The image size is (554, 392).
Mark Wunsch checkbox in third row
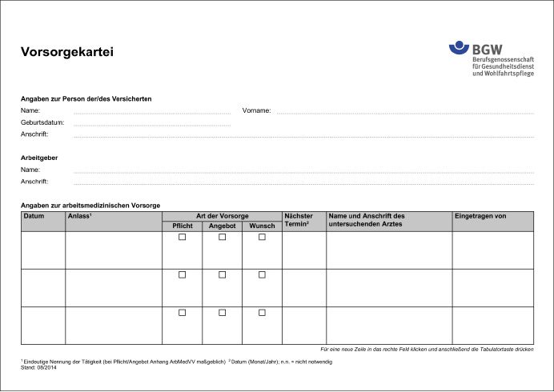[262, 312]
